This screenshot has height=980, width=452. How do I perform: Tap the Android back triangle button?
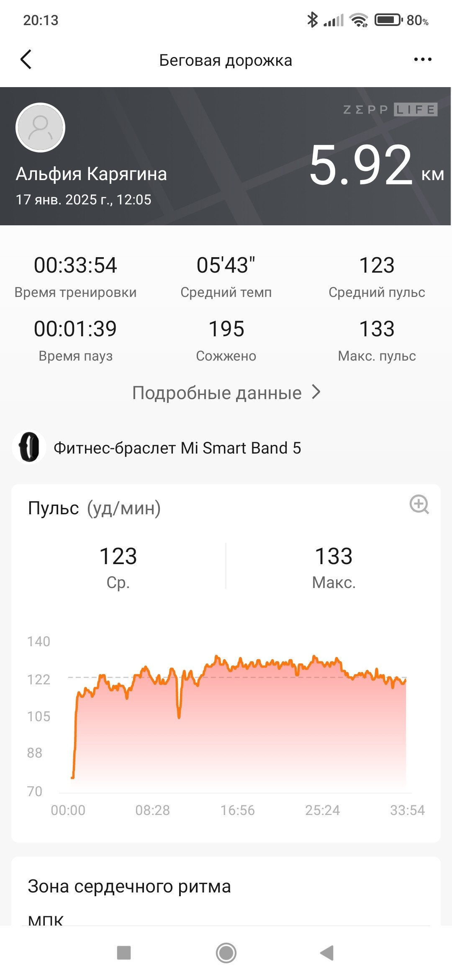tap(327, 952)
